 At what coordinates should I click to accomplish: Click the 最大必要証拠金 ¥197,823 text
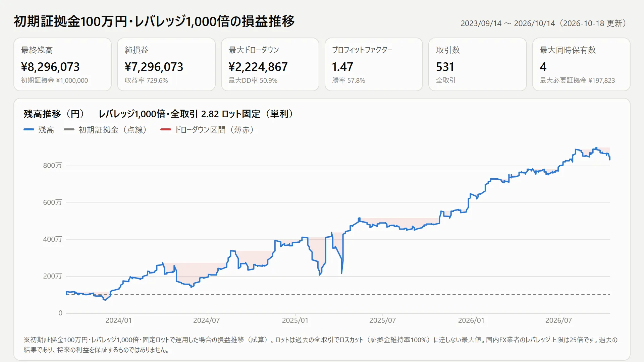click(x=577, y=80)
